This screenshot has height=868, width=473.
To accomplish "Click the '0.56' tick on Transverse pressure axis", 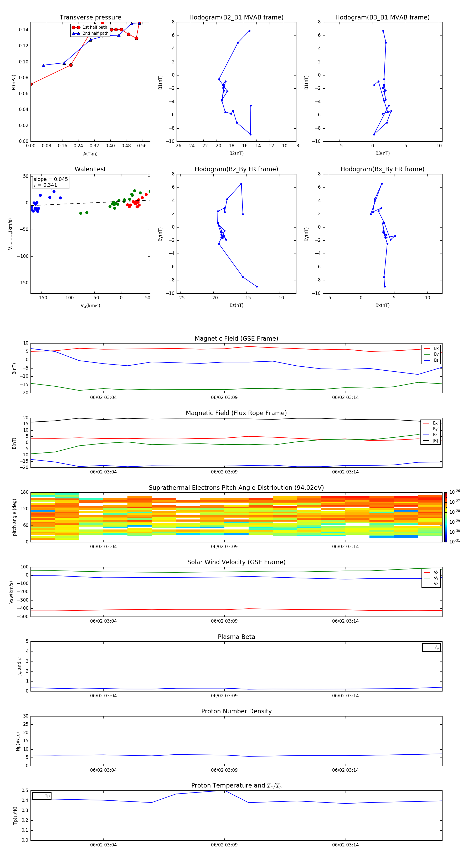I will (142, 146).
